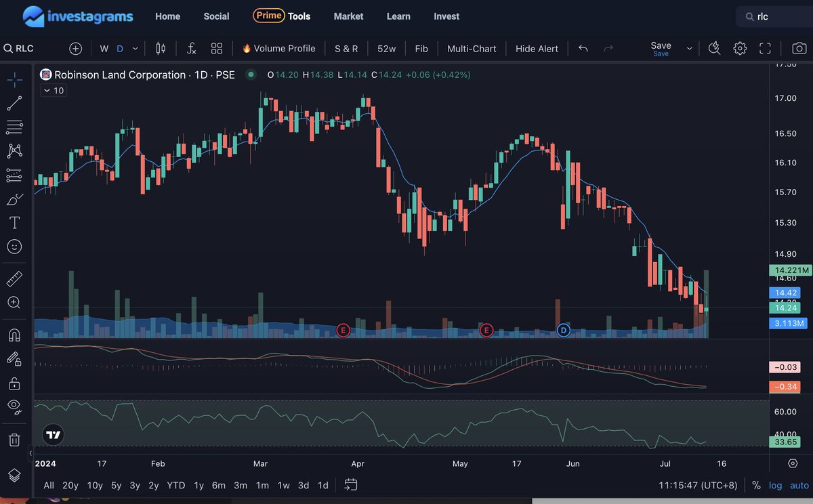
Task: Select the crosshair cursor tool
Action: [x=14, y=79]
